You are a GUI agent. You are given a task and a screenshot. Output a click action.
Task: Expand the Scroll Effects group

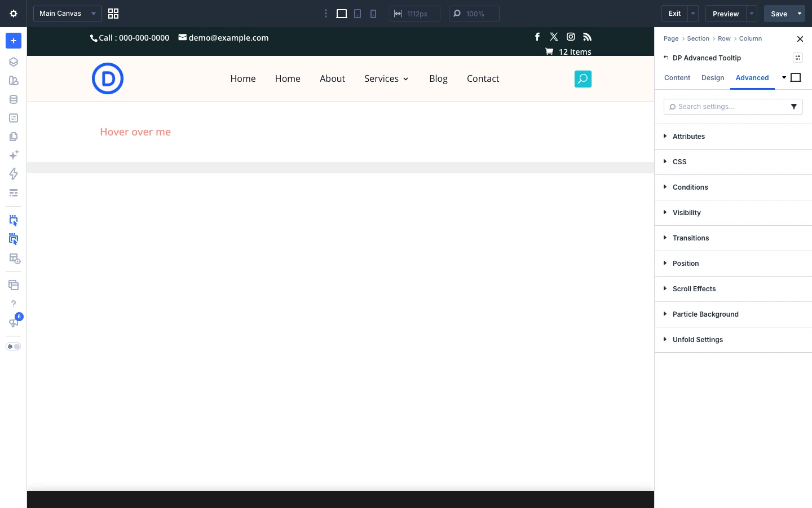[733, 289]
